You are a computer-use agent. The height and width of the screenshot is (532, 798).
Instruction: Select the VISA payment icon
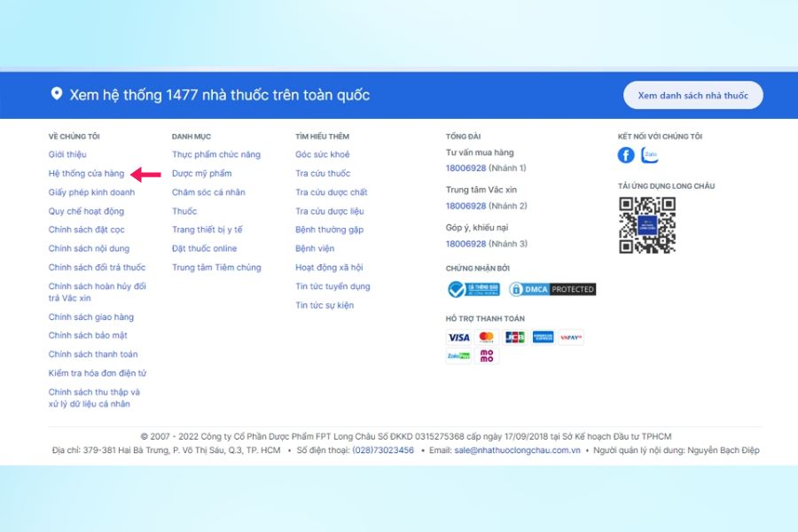(458, 338)
